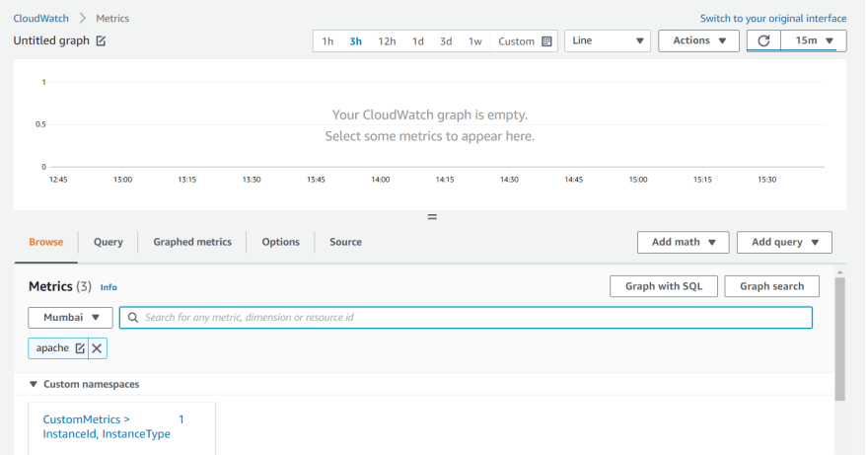Click the Untitled graph title text
The image size is (868, 455).
[x=51, y=41]
